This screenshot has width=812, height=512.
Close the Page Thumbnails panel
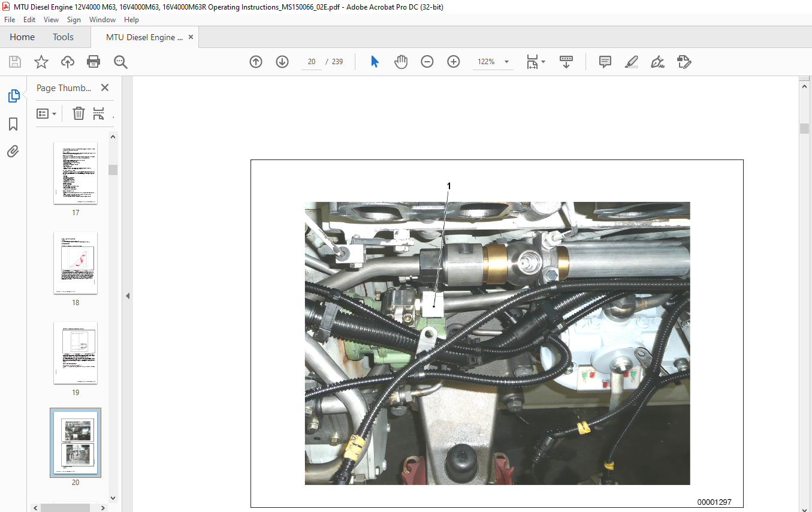tap(105, 88)
